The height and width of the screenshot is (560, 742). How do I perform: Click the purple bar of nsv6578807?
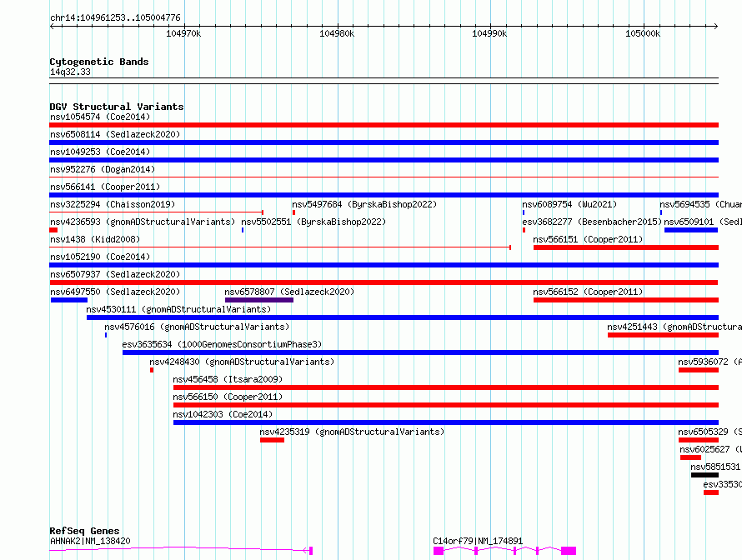[x=259, y=300]
